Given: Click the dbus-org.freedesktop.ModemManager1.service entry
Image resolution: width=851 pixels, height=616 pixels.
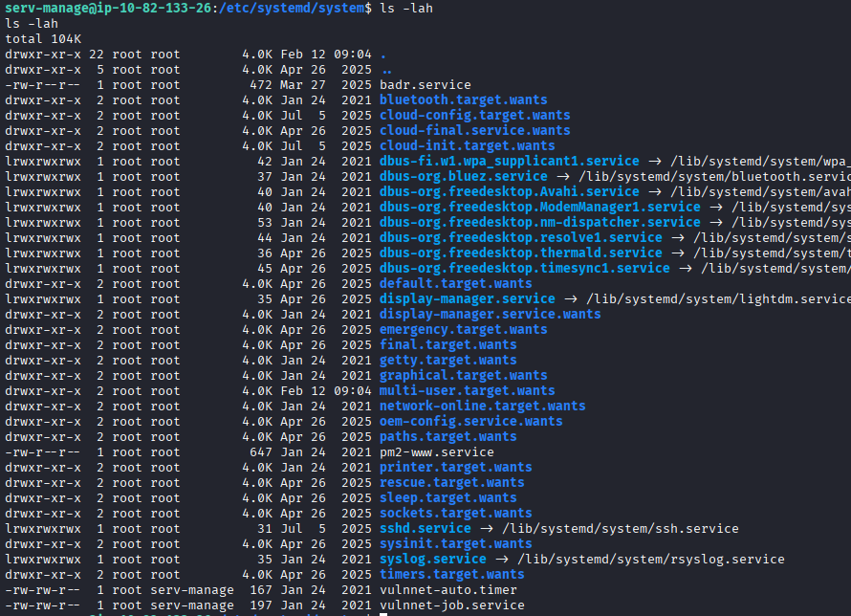Looking at the screenshot, I should click(539, 207).
